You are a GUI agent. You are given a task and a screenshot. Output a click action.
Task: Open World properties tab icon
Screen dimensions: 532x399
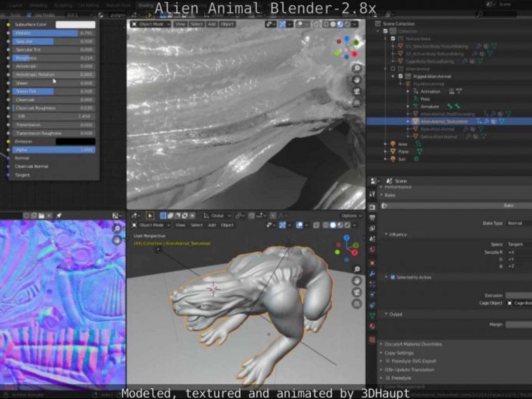(x=372, y=249)
